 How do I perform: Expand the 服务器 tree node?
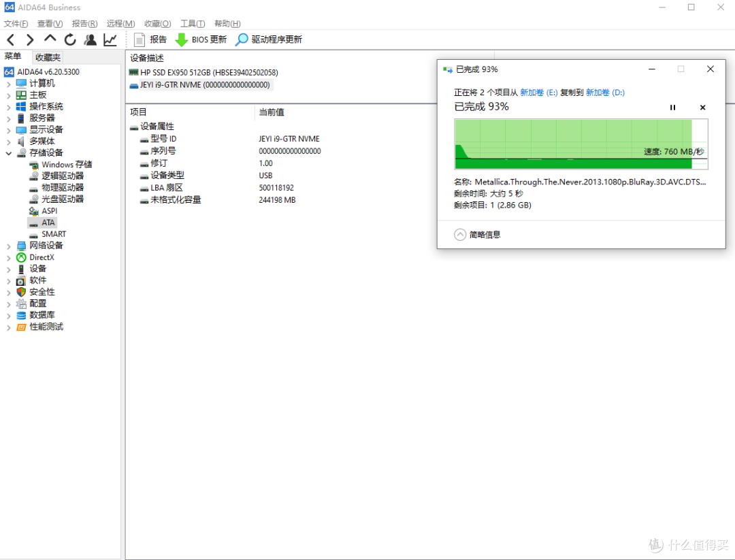(x=8, y=118)
